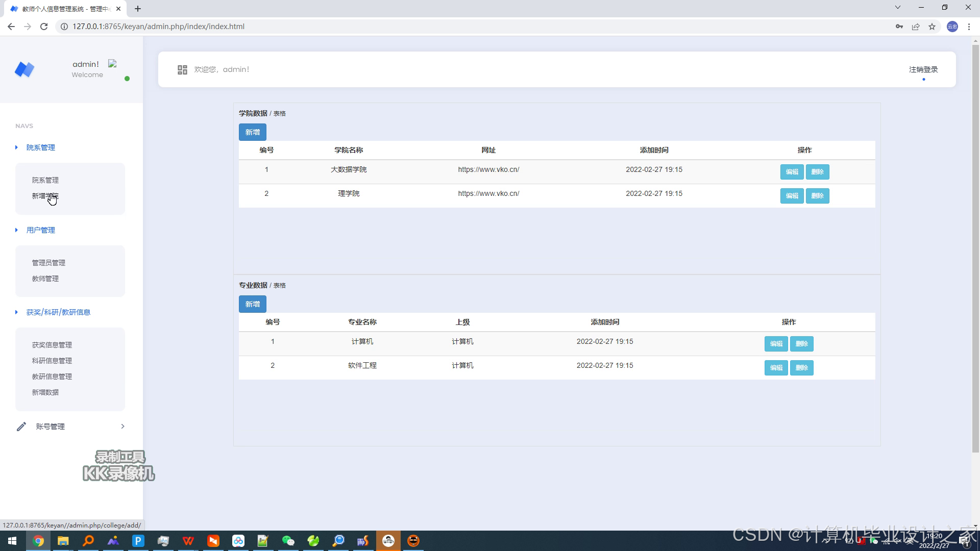Image resolution: width=980 pixels, height=551 pixels.
Task: Open 新增数据 in sidebar
Action: pyautogui.click(x=45, y=392)
